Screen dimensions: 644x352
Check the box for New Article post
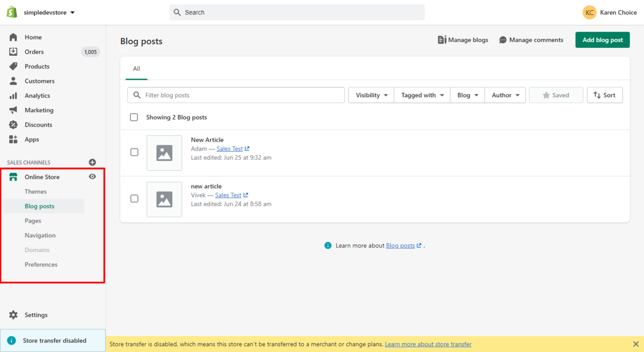pyautogui.click(x=135, y=152)
